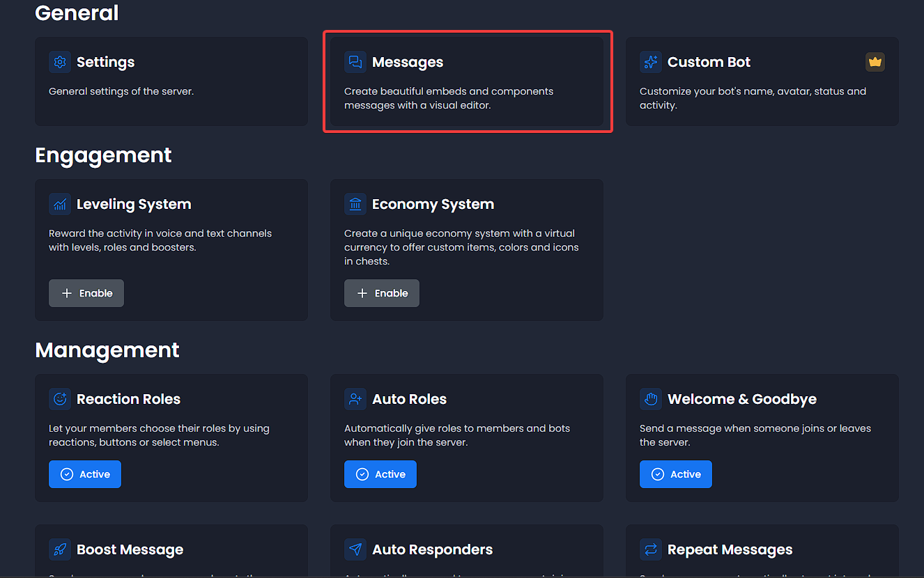Click the Engagement section heading
This screenshot has height=578, width=924.
[x=103, y=155]
